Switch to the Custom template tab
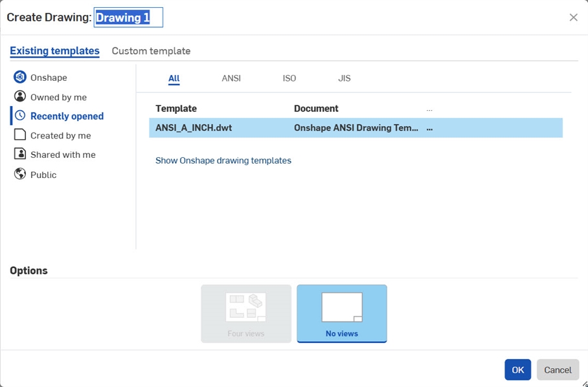The width and height of the screenshot is (588, 387). click(x=151, y=50)
